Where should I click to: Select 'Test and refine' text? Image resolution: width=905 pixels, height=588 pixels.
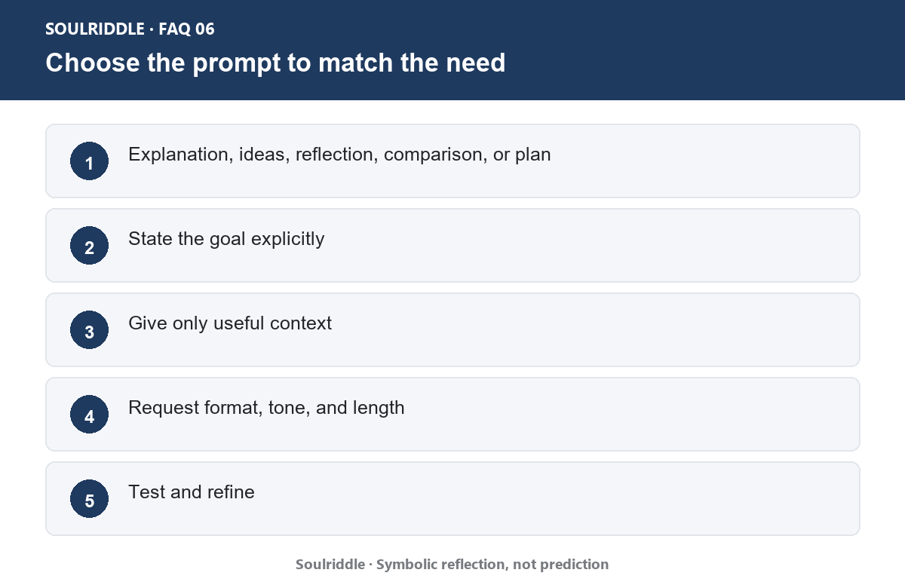coord(192,492)
